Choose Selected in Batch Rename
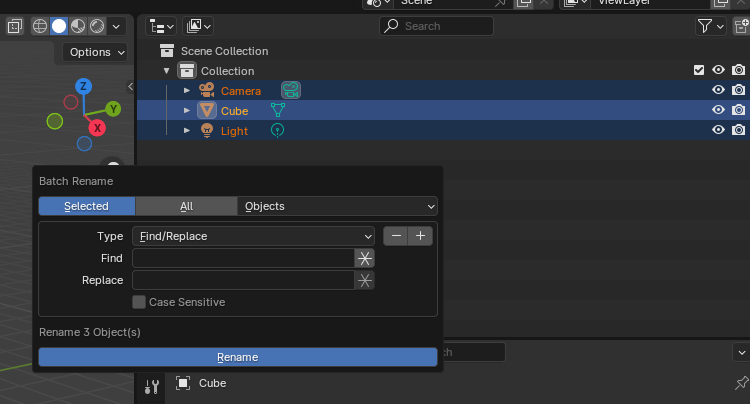The width and height of the screenshot is (750, 404). (x=87, y=206)
